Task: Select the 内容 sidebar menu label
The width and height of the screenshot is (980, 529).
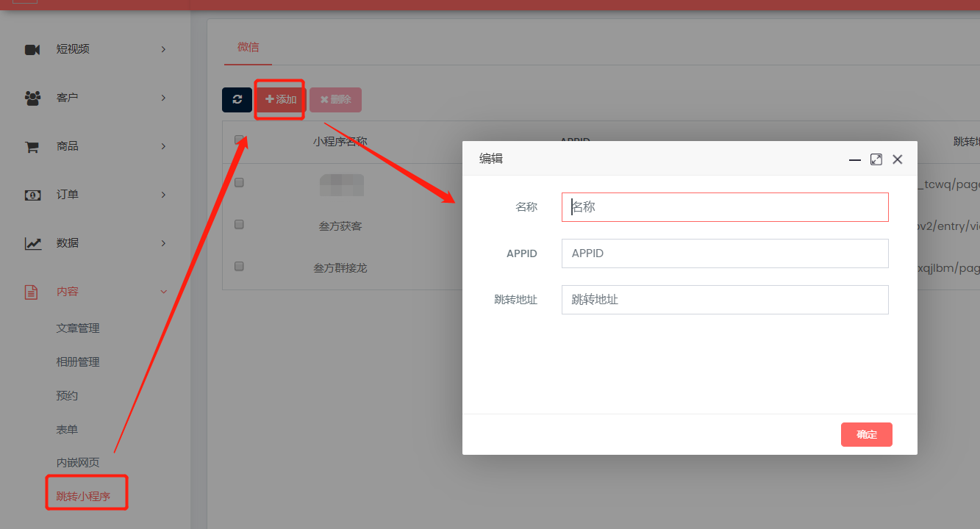Action: [67, 292]
